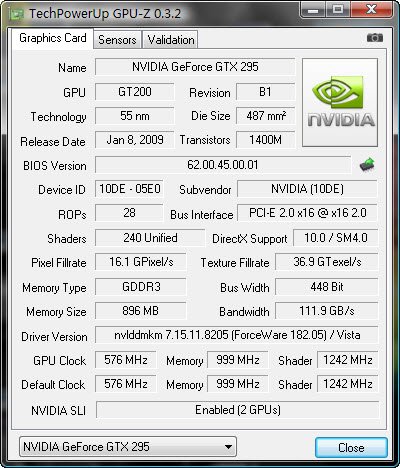Click the 'Driver Version' label

(54, 337)
